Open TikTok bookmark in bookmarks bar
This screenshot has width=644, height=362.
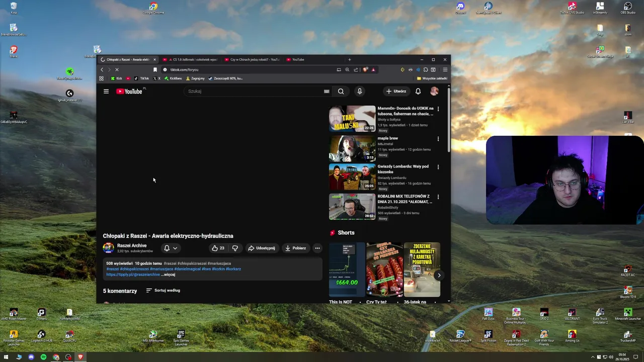click(141, 78)
